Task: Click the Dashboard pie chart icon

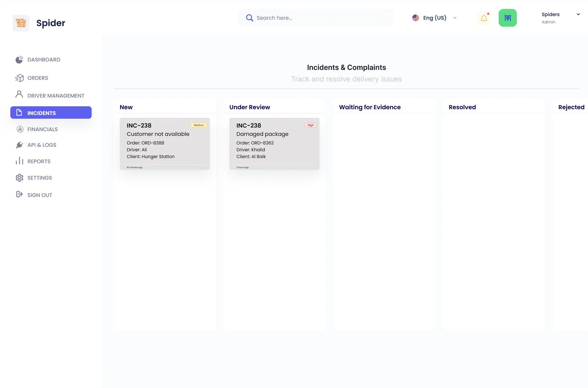Action: tap(19, 60)
